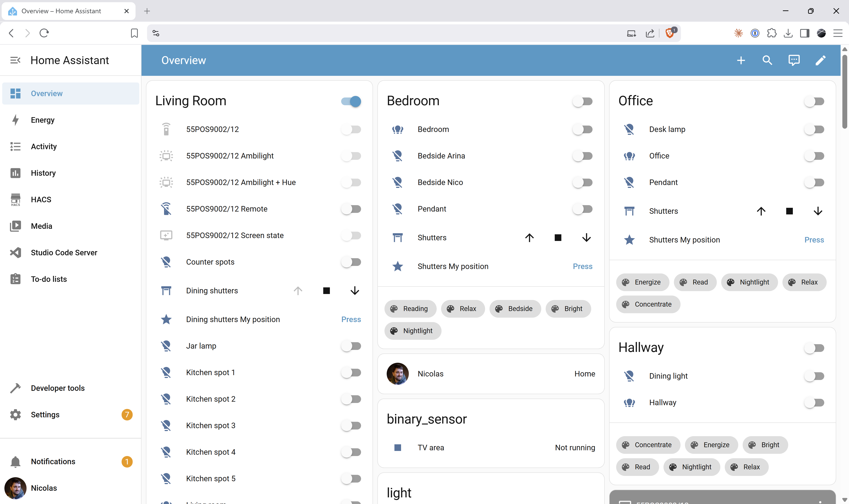
Task: Open Energy in the sidebar
Action: click(71, 120)
